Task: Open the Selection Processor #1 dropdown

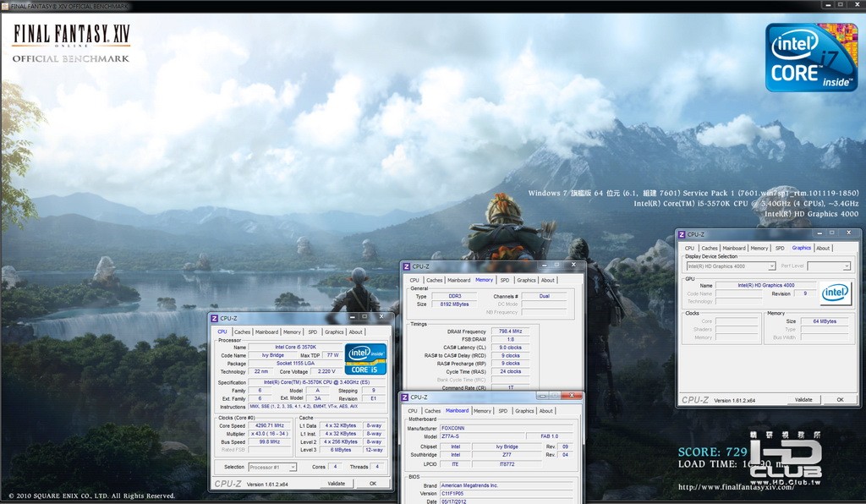Action: pos(293,468)
